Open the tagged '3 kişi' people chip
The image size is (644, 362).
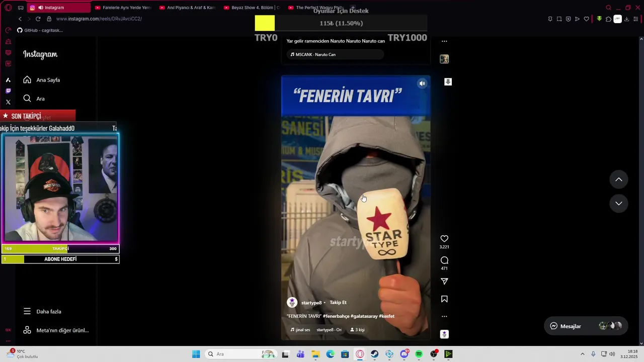(358, 330)
